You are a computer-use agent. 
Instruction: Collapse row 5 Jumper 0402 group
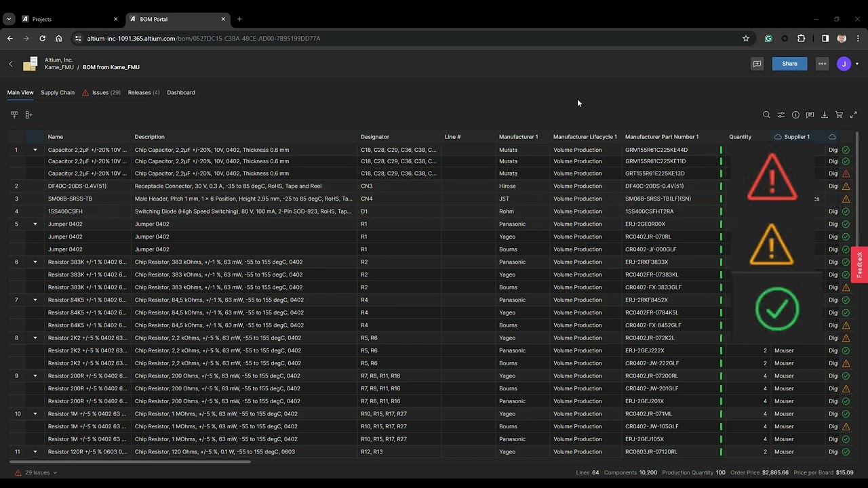click(x=35, y=224)
